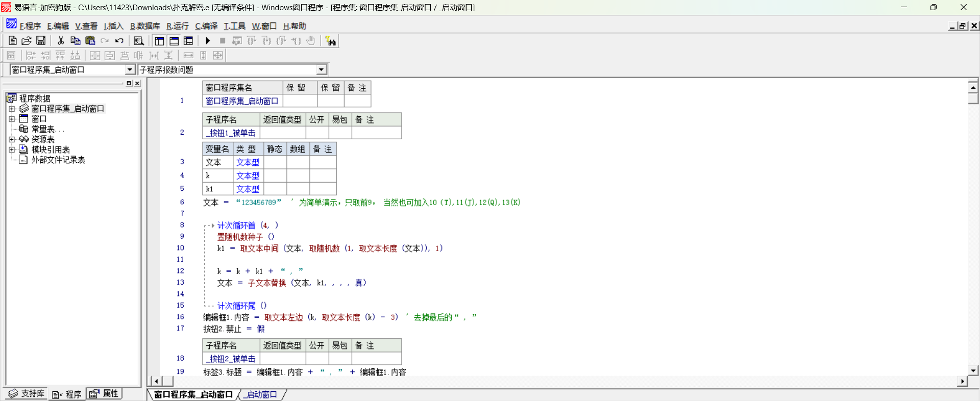Image resolution: width=980 pixels, height=401 pixels.
Task: Click the Align Top edges icon
Action: click(x=60, y=56)
